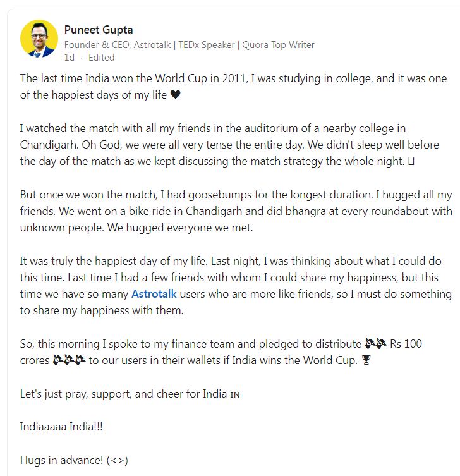The image size is (460, 476).
Task: Click the blue Astrotalk mention link
Action: [154, 294]
